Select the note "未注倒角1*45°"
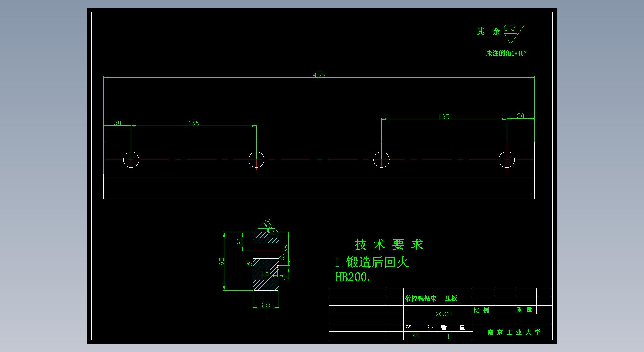The image size is (644, 352). click(x=507, y=53)
